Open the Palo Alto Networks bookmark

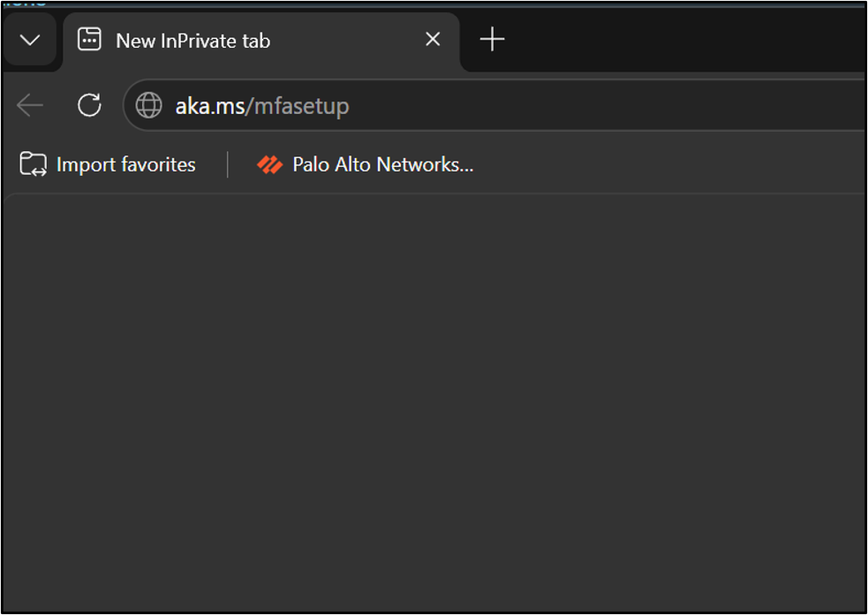click(366, 164)
